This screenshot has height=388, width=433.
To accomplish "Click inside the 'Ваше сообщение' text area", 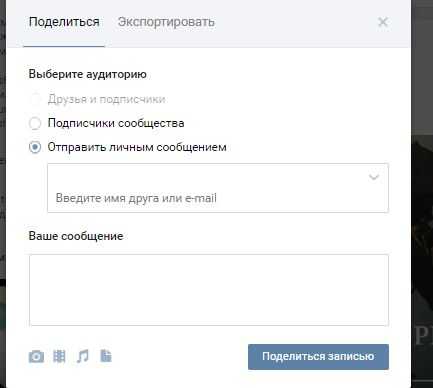I will (x=209, y=290).
